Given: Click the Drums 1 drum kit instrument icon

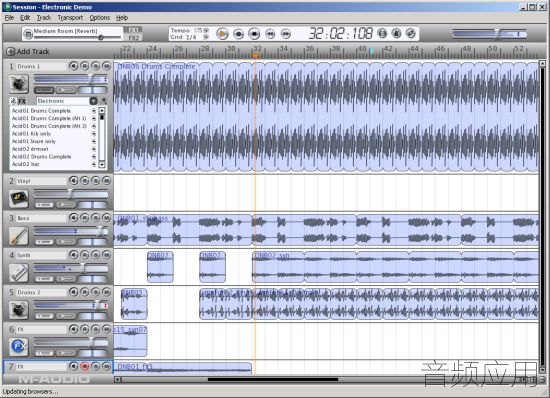Looking at the screenshot, I should click(x=19, y=84).
